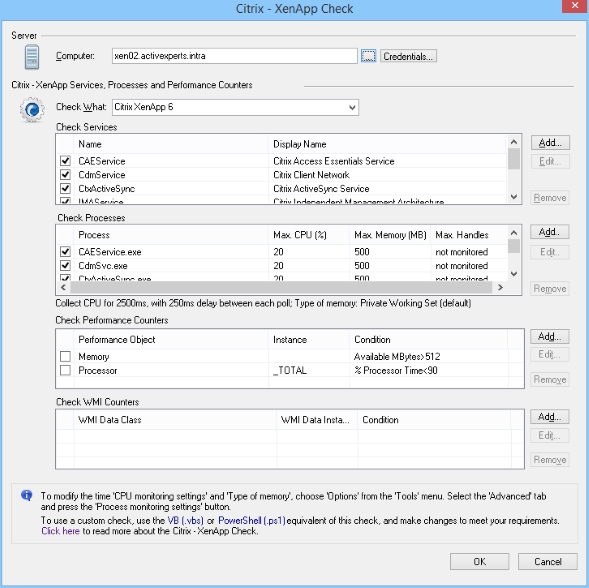Viewport: 589px width, 588px height.
Task: Toggle the CtxActiveSync service checkbox
Action: point(65,188)
